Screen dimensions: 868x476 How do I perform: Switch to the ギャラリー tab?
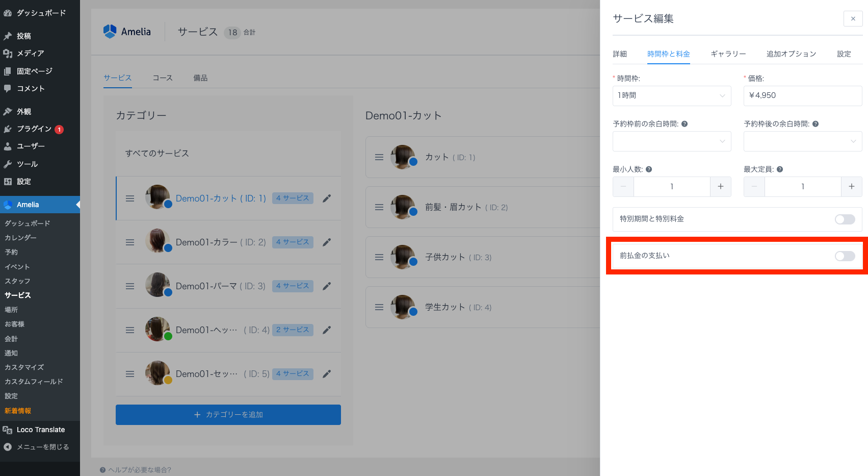(x=728, y=54)
